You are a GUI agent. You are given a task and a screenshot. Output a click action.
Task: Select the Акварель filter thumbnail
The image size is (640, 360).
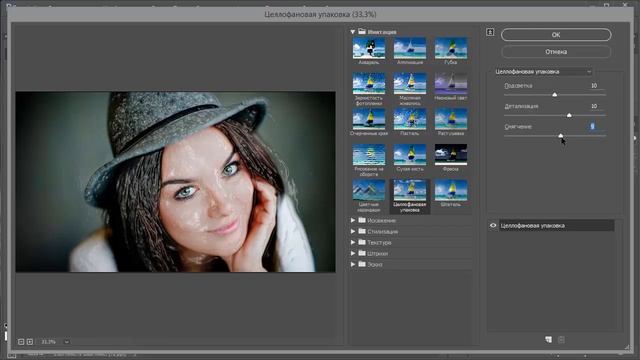(x=369, y=48)
